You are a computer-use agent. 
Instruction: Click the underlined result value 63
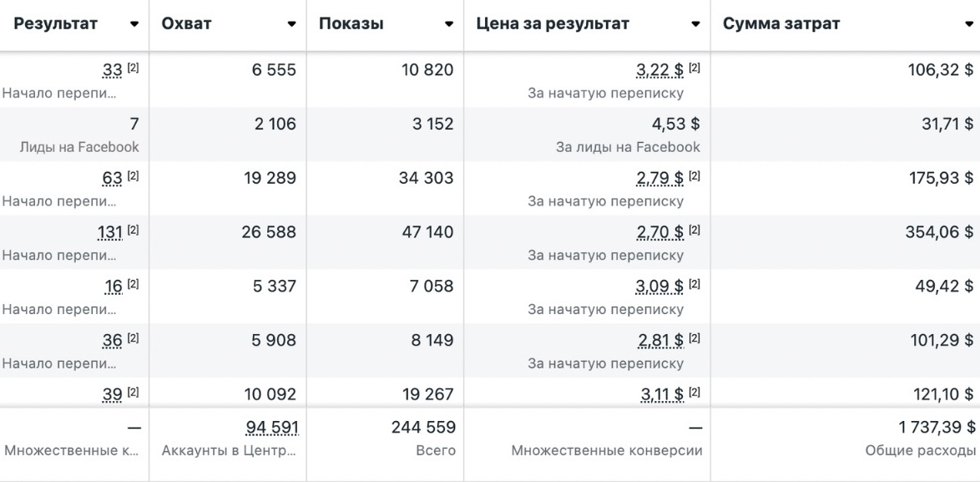(112, 178)
